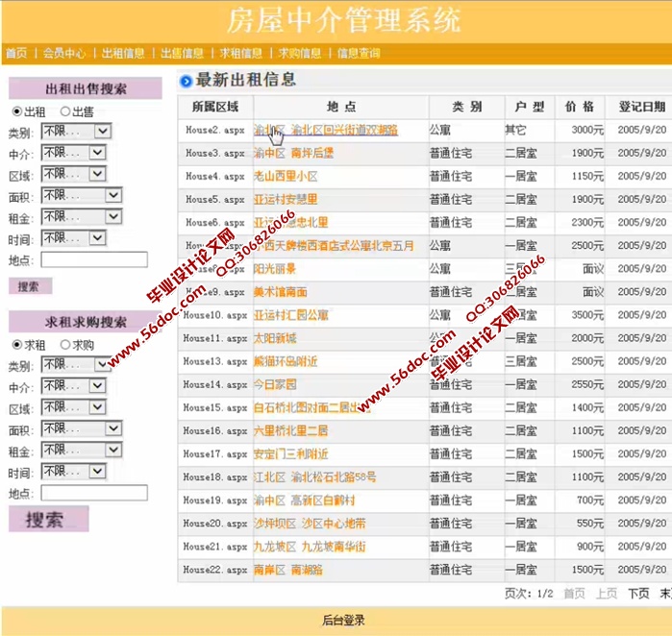672x636 pixels.
Task: Open listing 太阳新城
Action: (x=275, y=338)
